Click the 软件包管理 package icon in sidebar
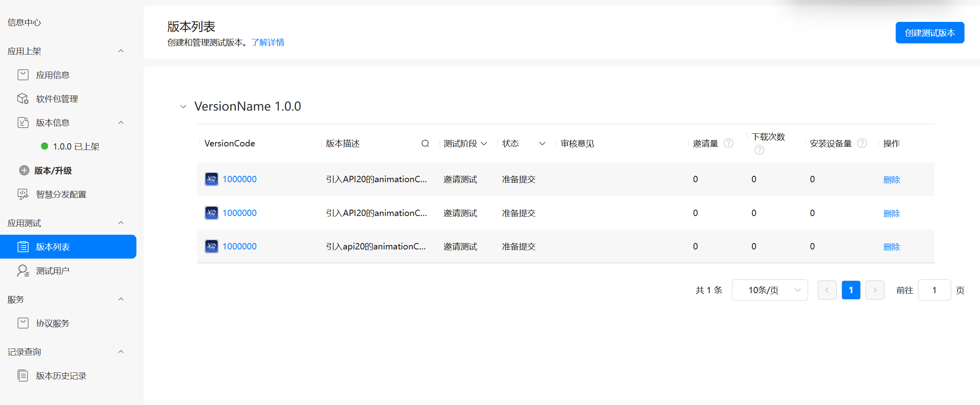Screen dimensions: 980x405 point(23,99)
